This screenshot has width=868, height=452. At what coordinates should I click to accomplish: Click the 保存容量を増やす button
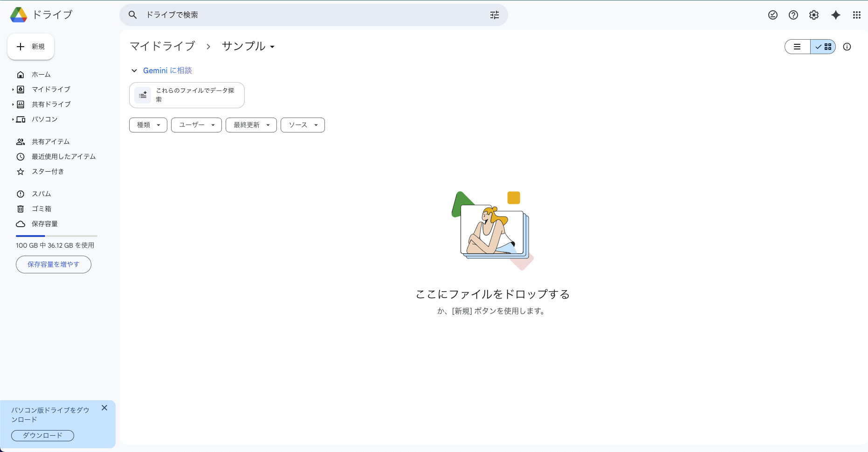pos(54,264)
